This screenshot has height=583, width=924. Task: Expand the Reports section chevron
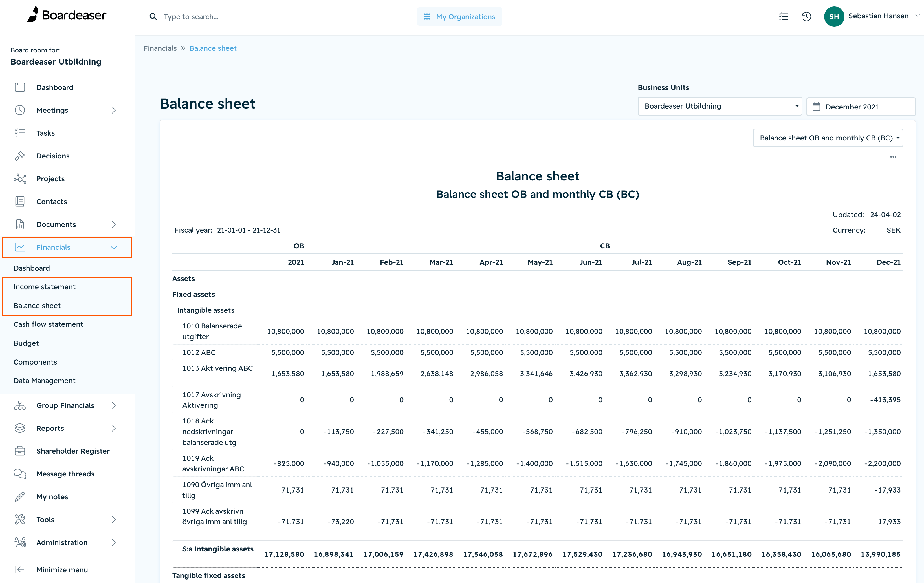point(114,428)
